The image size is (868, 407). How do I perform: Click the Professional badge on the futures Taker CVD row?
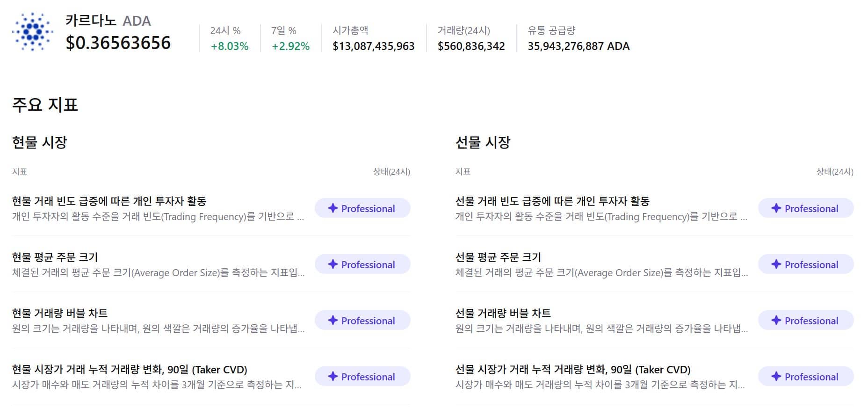pos(805,377)
